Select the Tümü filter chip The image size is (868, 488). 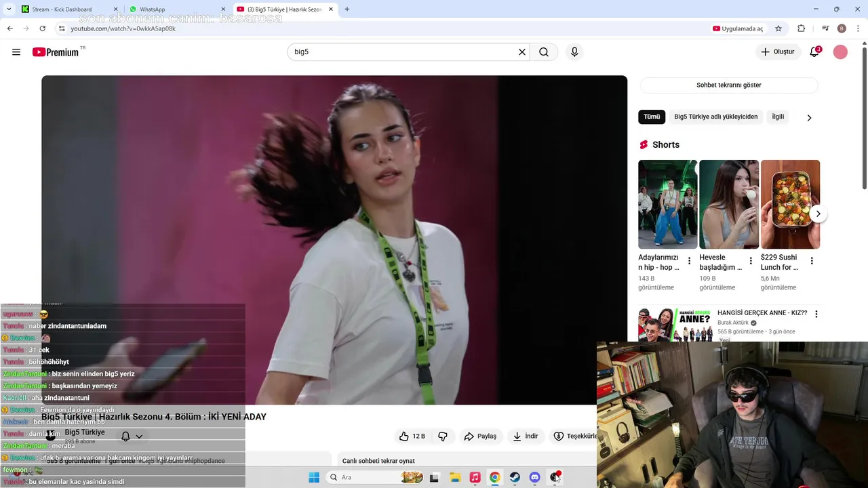(652, 117)
